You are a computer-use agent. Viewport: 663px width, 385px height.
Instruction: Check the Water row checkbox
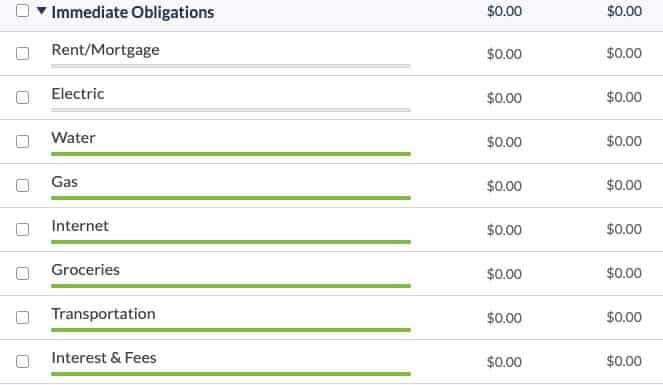pos(22,142)
